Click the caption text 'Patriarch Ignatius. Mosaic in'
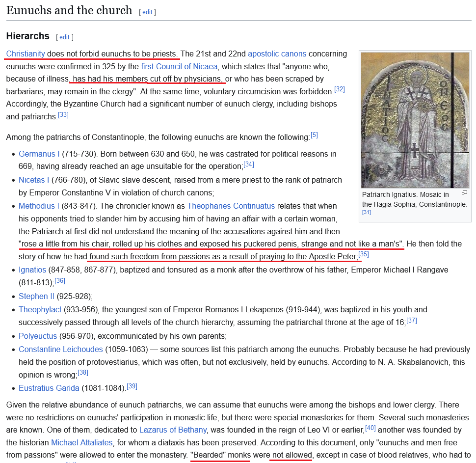This screenshot has width=476, height=463. click(405, 194)
